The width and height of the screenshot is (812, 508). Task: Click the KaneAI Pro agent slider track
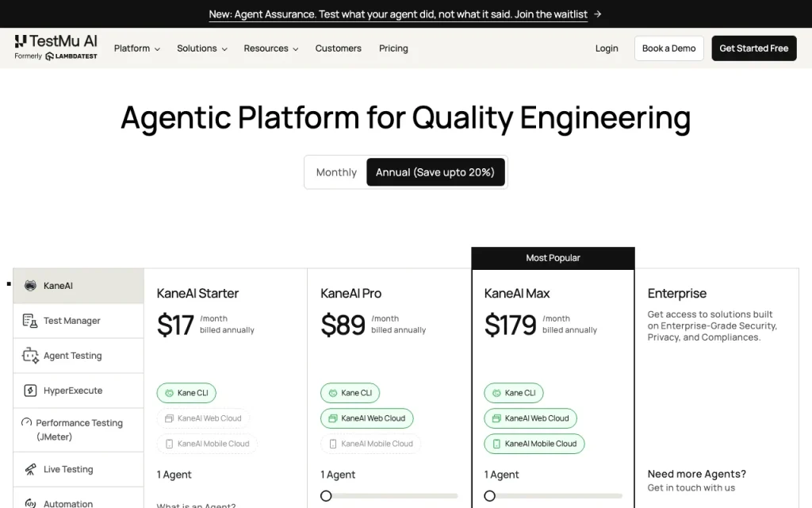click(389, 496)
